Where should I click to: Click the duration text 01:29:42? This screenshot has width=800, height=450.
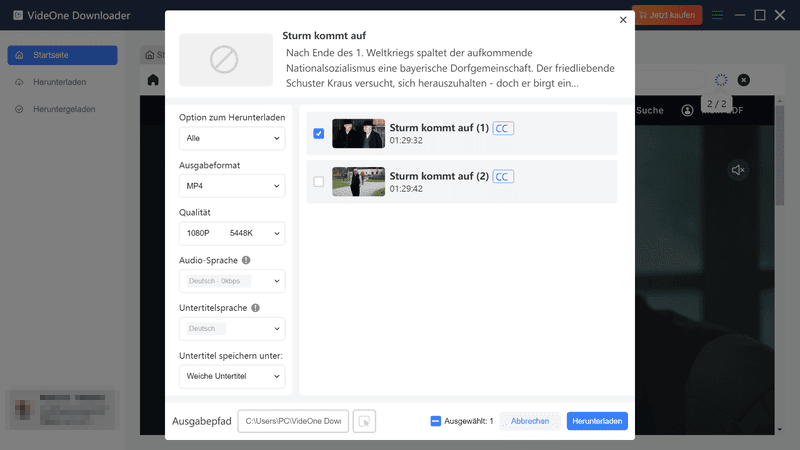(x=406, y=189)
